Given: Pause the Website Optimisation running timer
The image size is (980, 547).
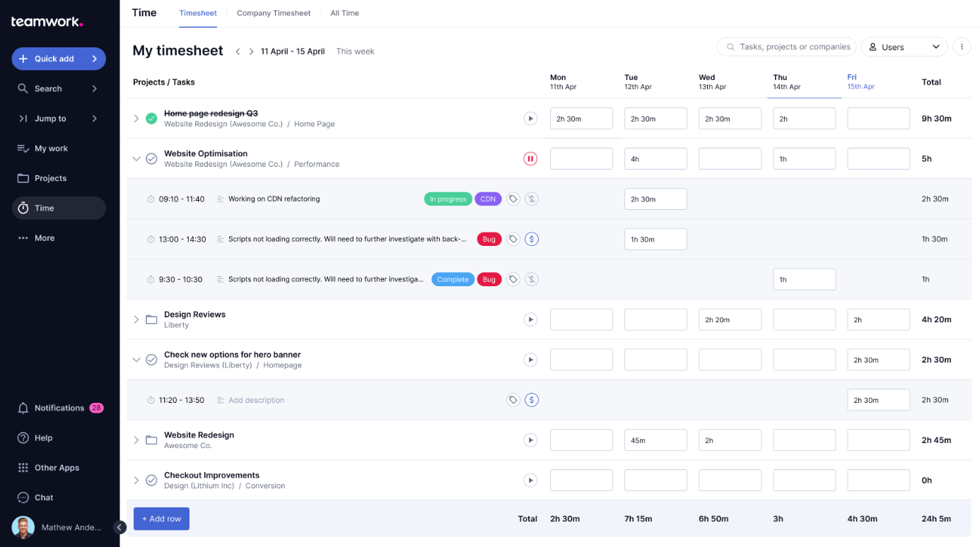Looking at the screenshot, I should tap(530, 159).
